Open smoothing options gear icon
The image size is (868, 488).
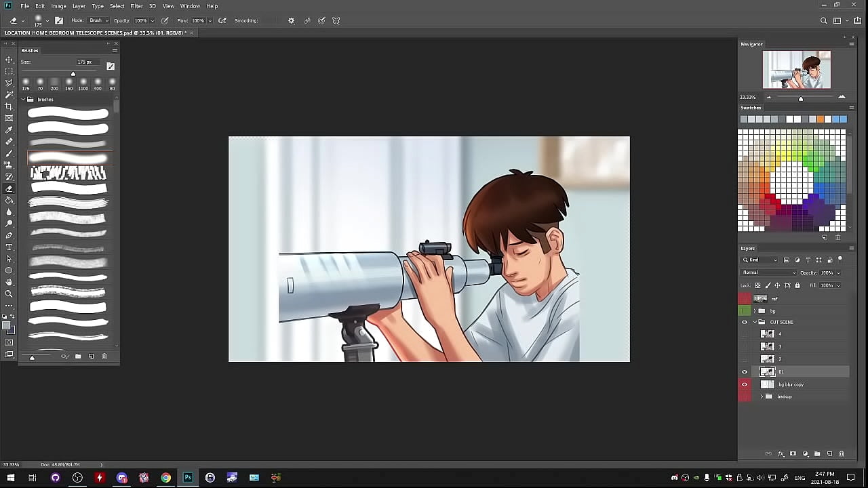(x=292, y=20)
